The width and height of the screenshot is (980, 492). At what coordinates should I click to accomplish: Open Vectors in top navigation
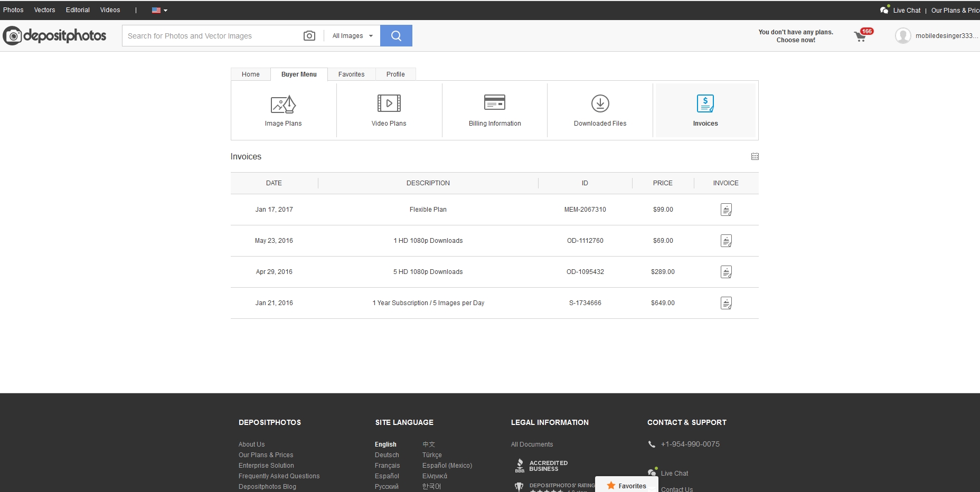(44, 10)
